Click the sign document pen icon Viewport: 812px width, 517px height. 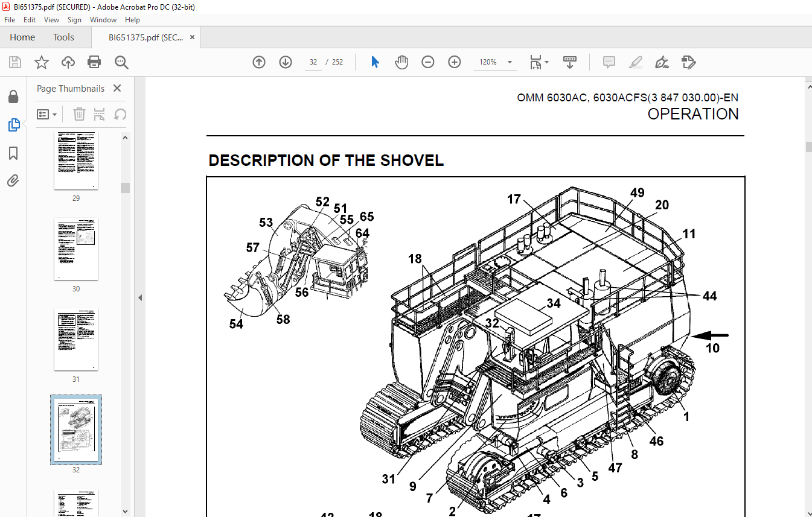pyautogui.click(x=662, y=62)
